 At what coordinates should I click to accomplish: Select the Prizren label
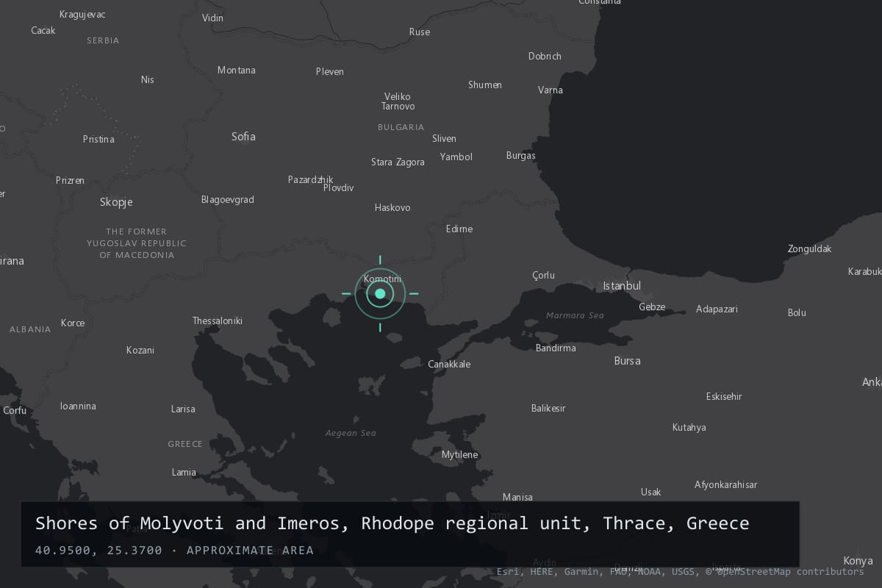70,181
